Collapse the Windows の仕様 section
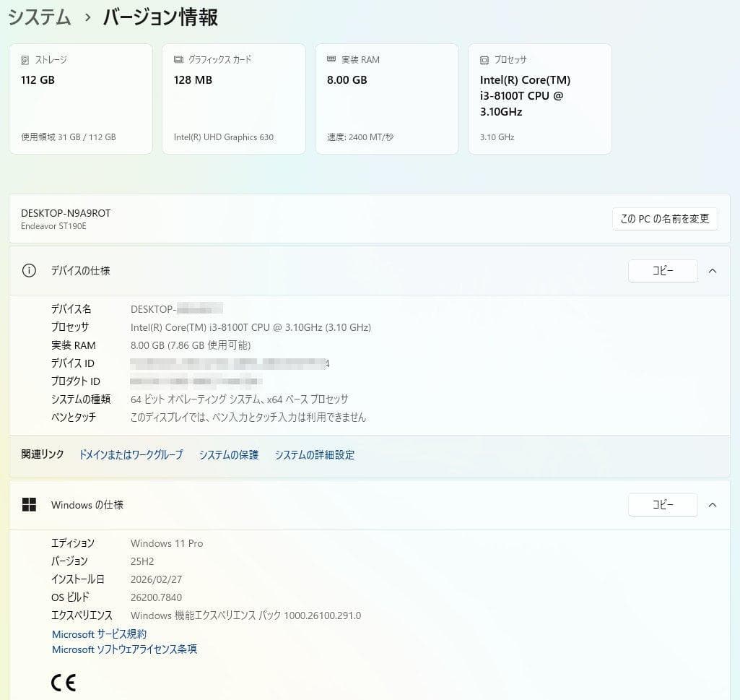 tap(713, 505)
